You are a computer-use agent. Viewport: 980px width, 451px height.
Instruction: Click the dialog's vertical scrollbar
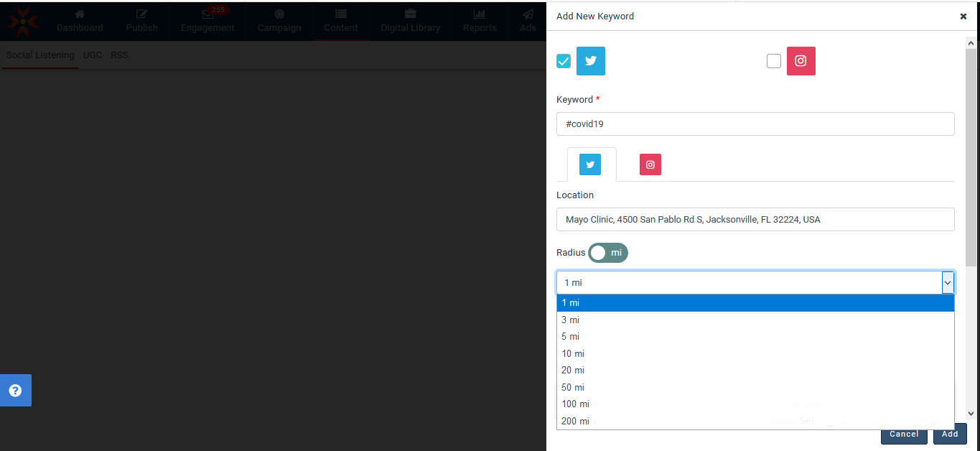pyautogui.click(x=971, y=158)
